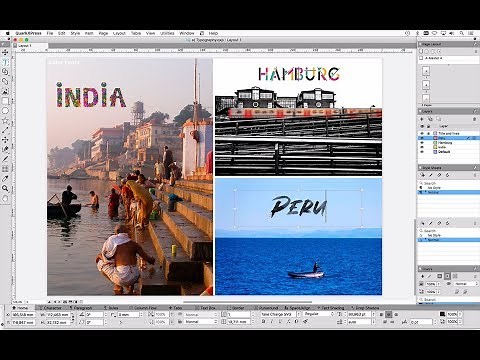Toggle visibility of Hamburg layer
This screenshot has height=360, width=480.
[x=422, y=143]
